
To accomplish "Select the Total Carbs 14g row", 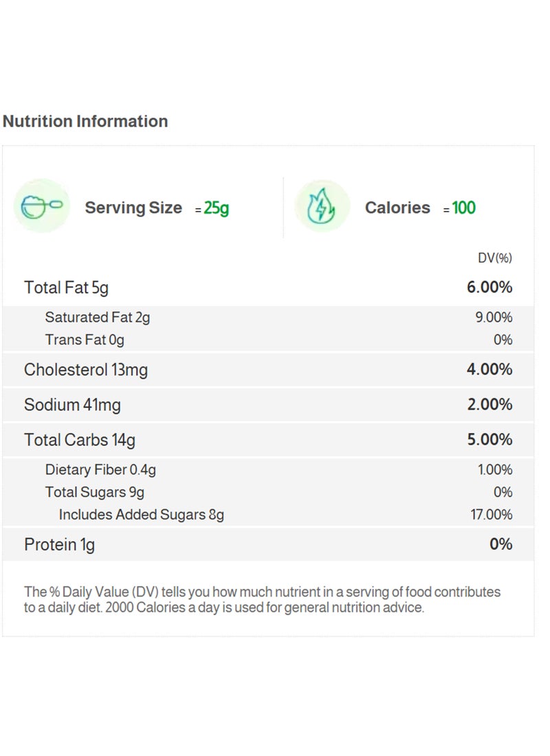I will click(x=80, y=440).
